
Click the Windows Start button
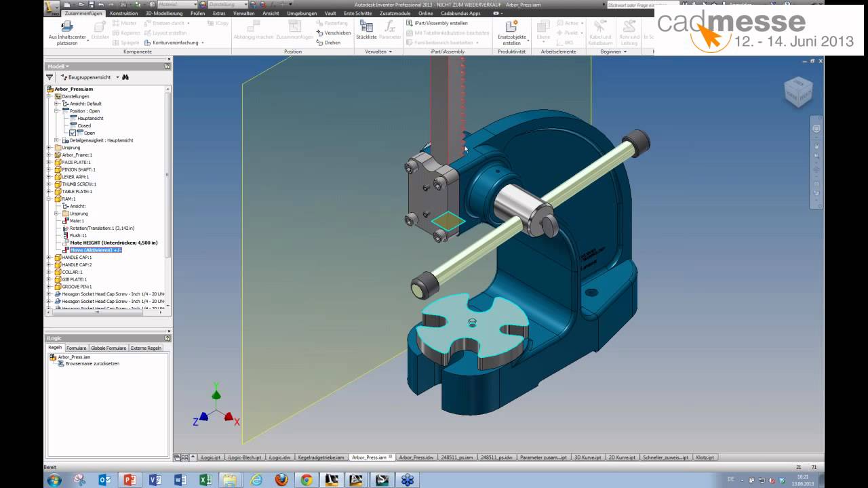[x=54, y=480]
